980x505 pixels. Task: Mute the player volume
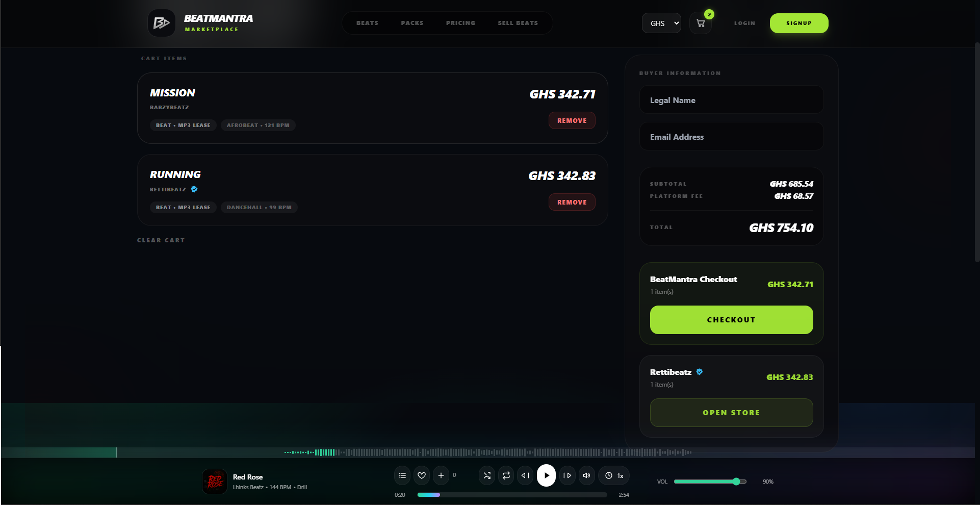coord(587,475)
